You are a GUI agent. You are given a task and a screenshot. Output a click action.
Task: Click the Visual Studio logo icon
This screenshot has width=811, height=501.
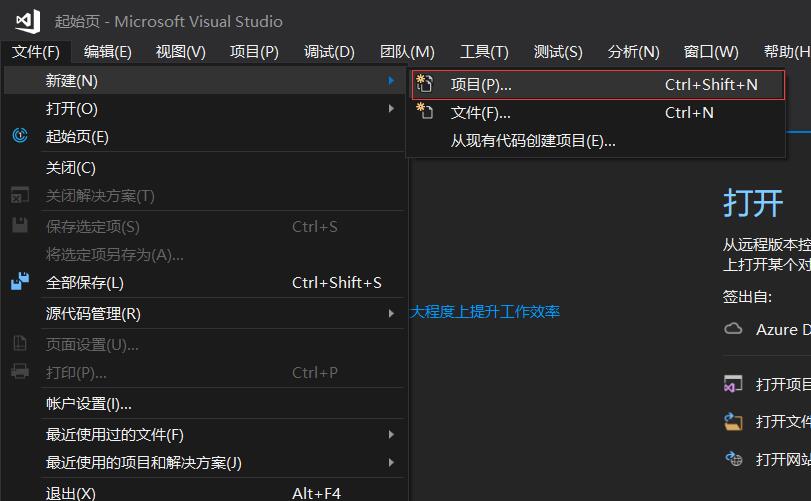28,21
